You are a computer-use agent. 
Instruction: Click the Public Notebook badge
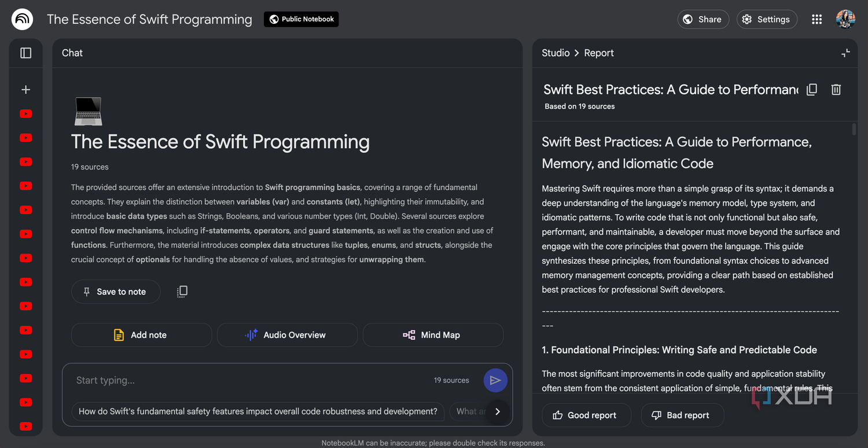pyautogui.click(x=301, y=19)
